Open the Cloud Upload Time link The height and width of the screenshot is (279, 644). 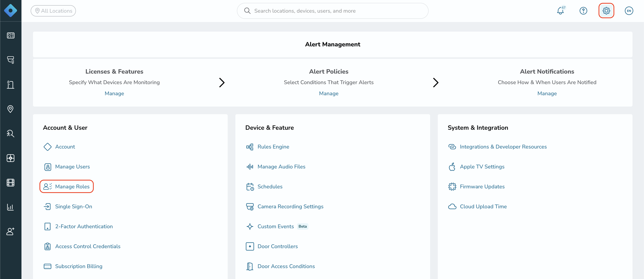(x=483, y=207)
